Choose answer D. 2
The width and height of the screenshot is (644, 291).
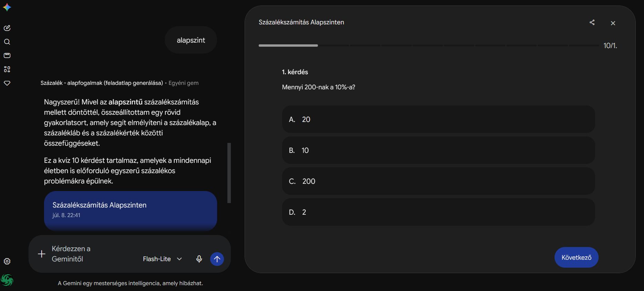click(x=438, y=212)
